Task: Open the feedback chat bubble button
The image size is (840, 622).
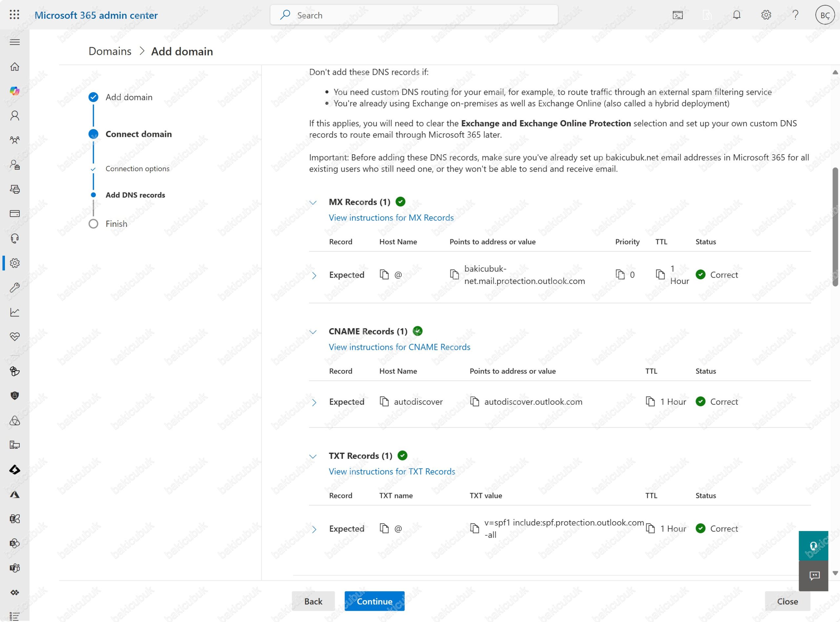Action: point(813,576)
